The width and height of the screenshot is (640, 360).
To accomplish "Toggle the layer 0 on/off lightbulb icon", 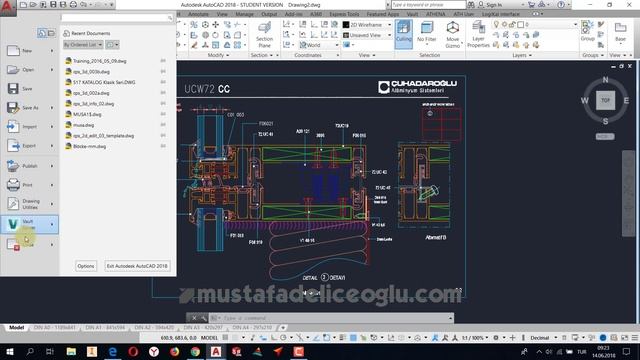I will [496, 24].
